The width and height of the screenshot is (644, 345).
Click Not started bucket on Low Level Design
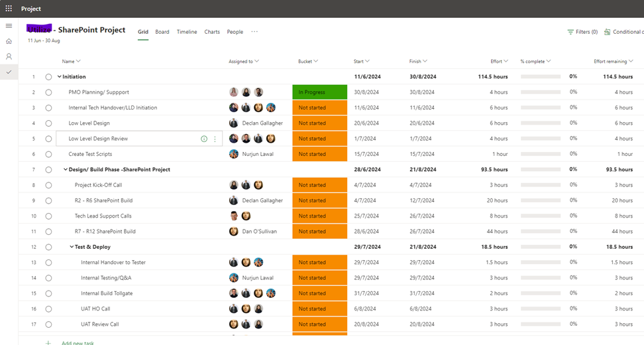tap(319, 123)
